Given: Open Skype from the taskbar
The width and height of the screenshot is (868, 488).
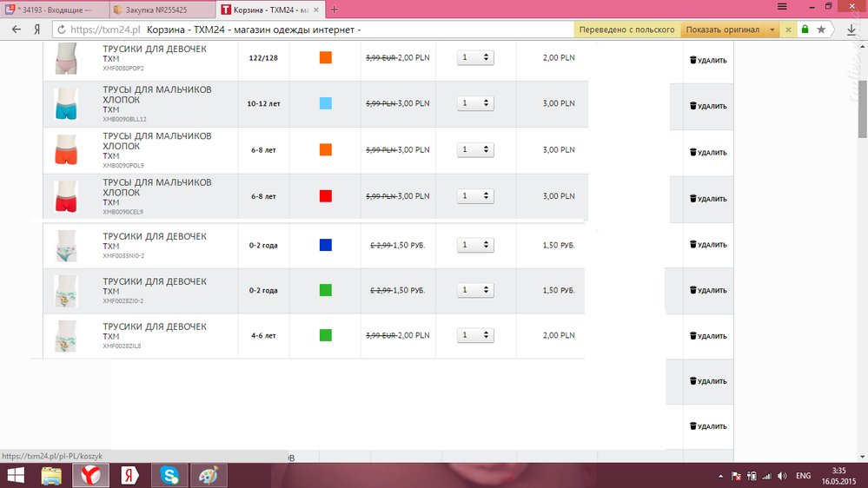Looking at the screenshot, I should pos(169,475).
